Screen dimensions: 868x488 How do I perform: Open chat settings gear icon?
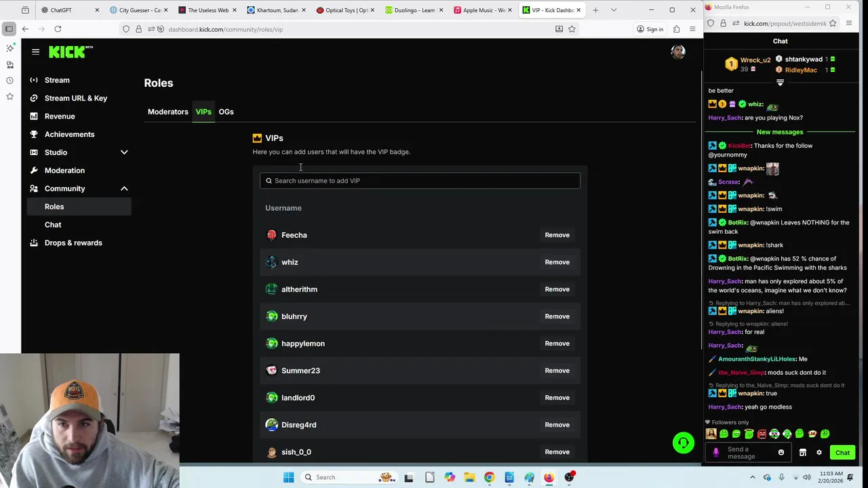[818, 453]
